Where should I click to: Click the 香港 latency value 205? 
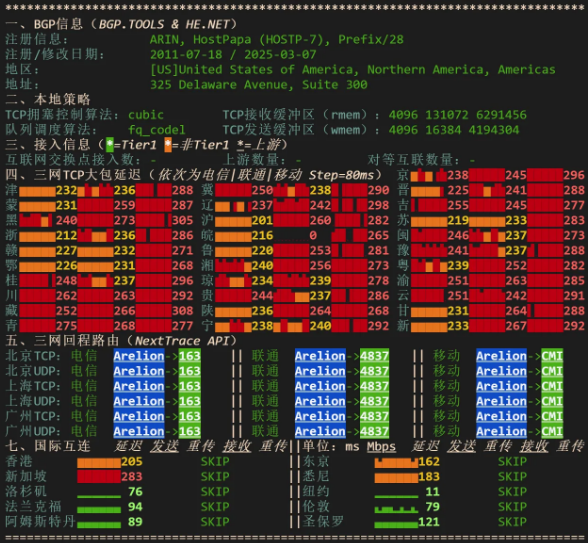(132, 461)
